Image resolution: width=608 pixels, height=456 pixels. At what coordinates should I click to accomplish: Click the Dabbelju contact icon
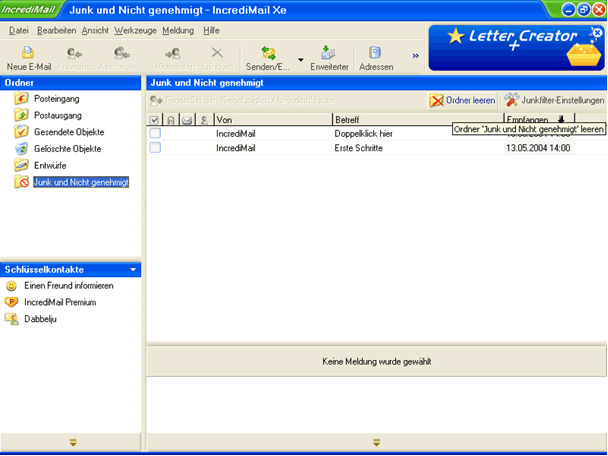[x=12, y=319]
